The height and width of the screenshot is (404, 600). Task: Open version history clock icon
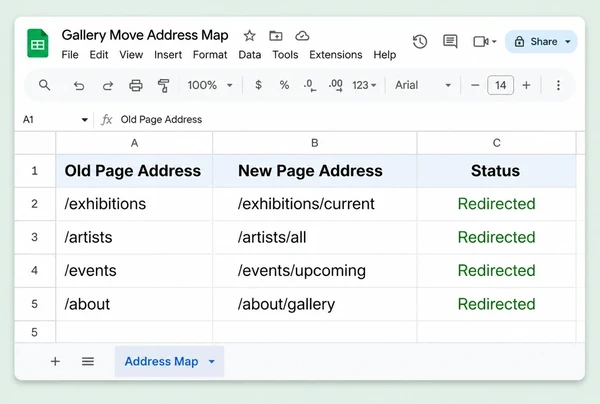(x=420, y=41)
